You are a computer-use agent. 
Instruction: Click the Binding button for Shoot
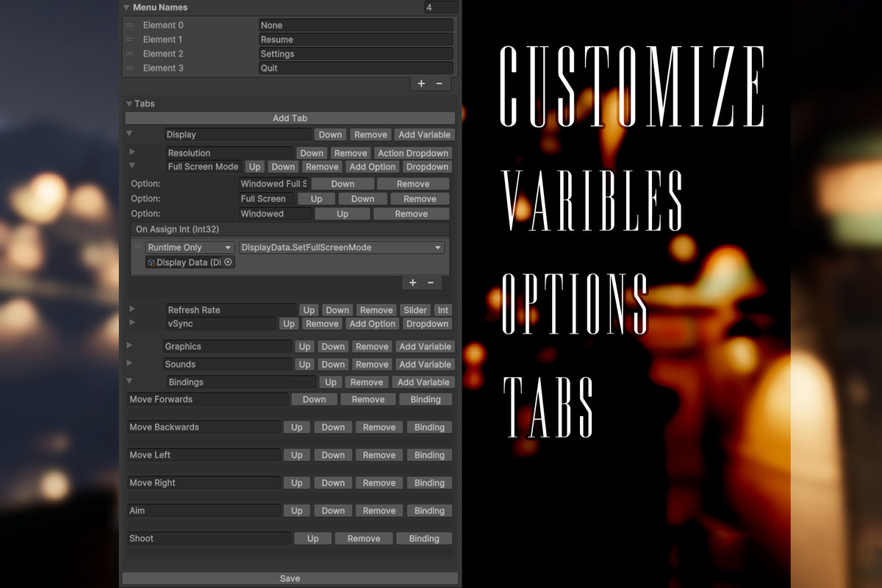click(424, 538)
